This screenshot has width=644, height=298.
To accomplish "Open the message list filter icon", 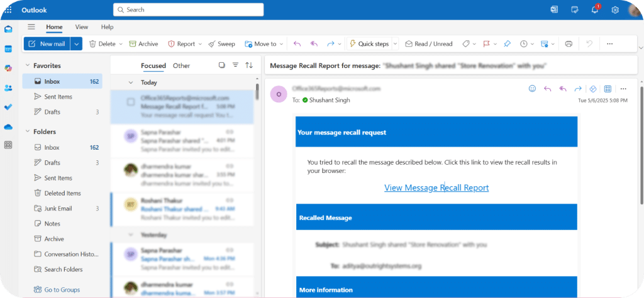I will pos(235,65).
